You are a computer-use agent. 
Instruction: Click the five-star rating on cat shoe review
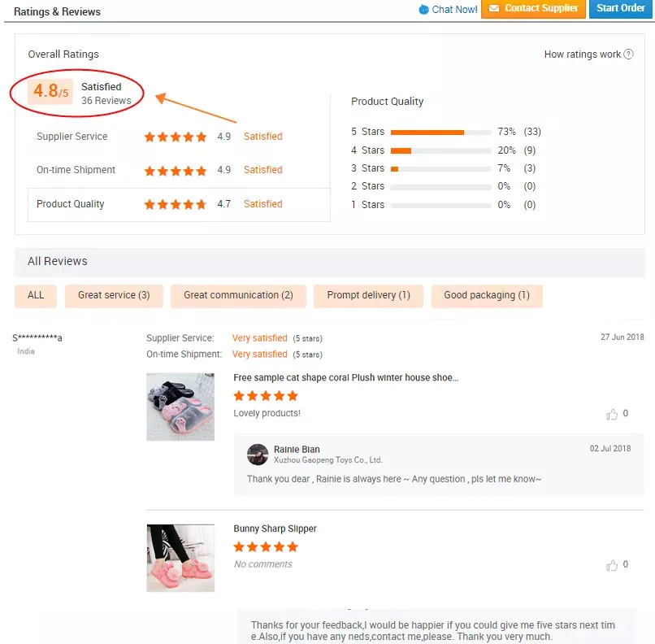tap(266, 396)
